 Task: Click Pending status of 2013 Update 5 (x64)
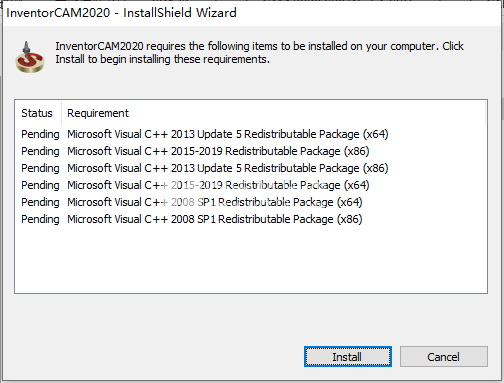(40, 134)
